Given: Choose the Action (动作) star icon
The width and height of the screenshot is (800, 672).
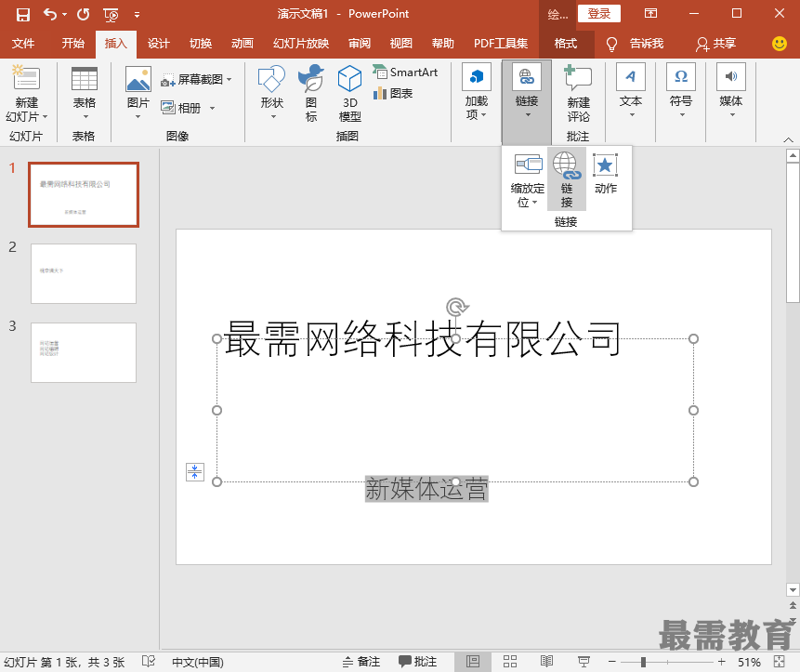Looking at the screenshot, I should click(605, 174).
